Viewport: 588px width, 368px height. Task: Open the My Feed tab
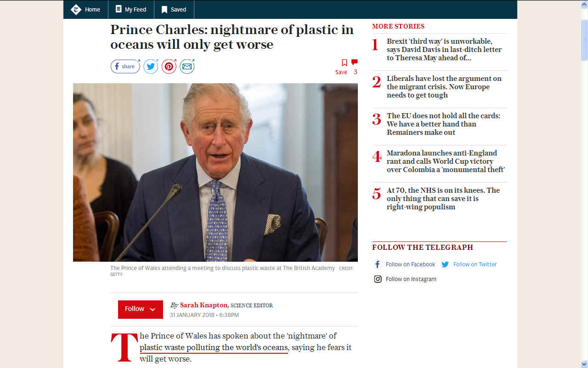131,9
